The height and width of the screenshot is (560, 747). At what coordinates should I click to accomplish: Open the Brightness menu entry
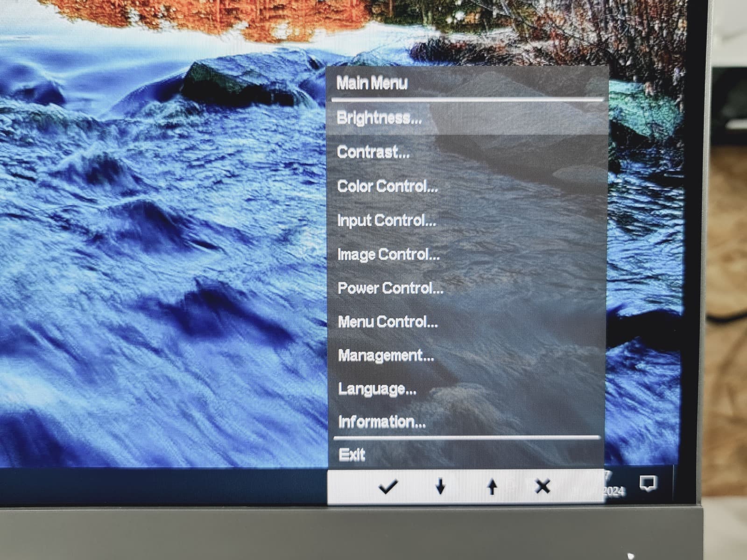tap(467, 118)
